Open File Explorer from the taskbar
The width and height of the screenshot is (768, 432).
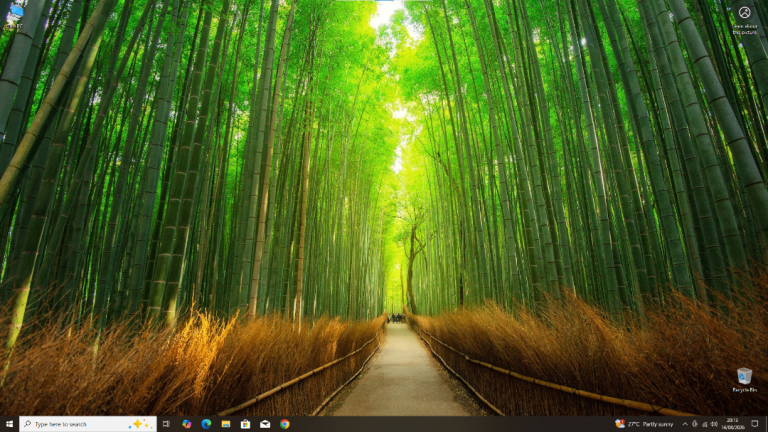[x=226, y=424]
